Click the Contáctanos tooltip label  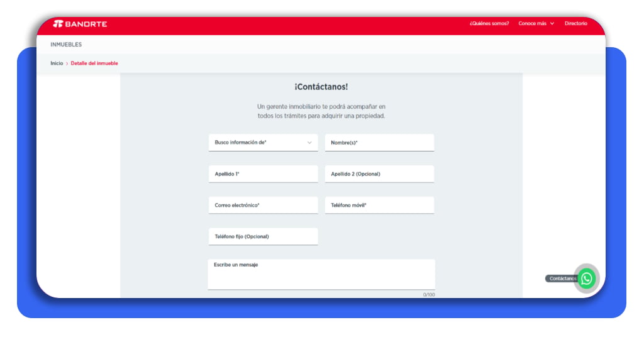(x=562, y=279)
